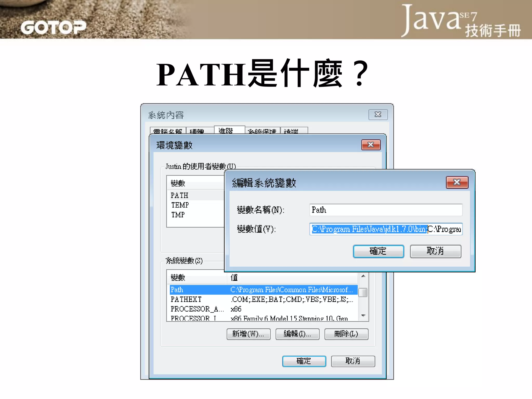Select Path row in system variables list
Screen dimensions: 532x399
(264, 290)
